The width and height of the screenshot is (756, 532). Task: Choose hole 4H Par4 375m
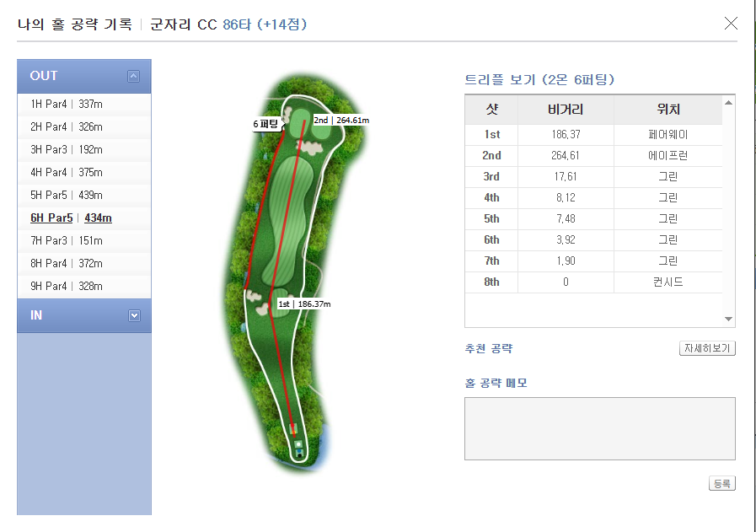[67, 172]
